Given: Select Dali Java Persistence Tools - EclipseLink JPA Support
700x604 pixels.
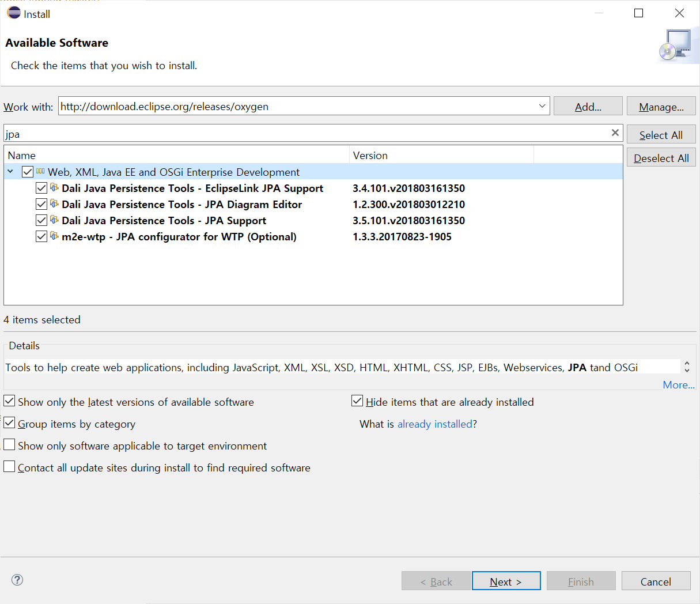Looking at the screenshot, I should [192, 188].
